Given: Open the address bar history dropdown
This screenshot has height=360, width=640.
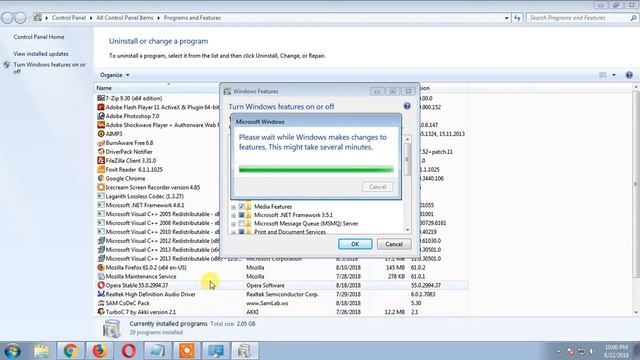Looking at the screenshot, I should coord(507,18).
